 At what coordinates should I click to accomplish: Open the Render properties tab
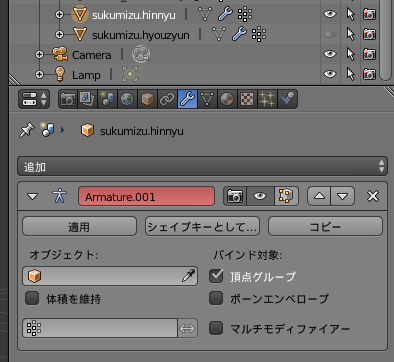68,99
